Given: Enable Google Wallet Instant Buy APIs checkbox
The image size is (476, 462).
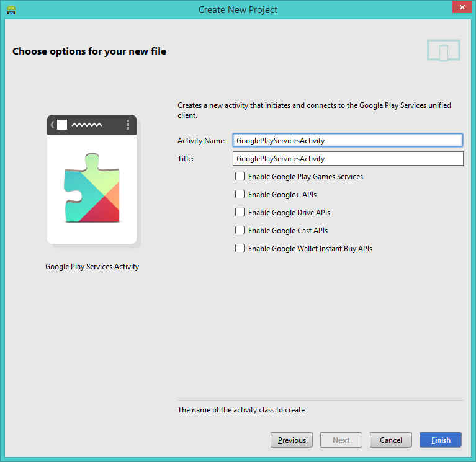Looking at the screenshot, I should click(240, 248).
